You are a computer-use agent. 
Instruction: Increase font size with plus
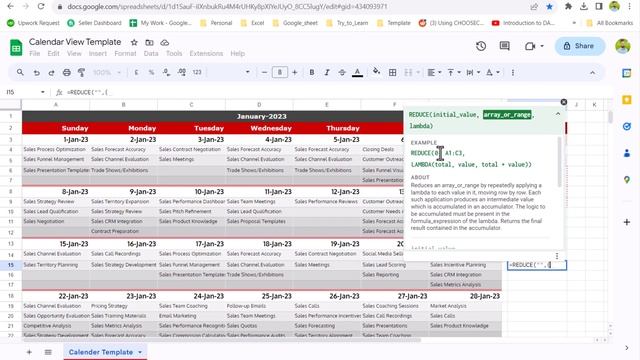tap(295, 72)
